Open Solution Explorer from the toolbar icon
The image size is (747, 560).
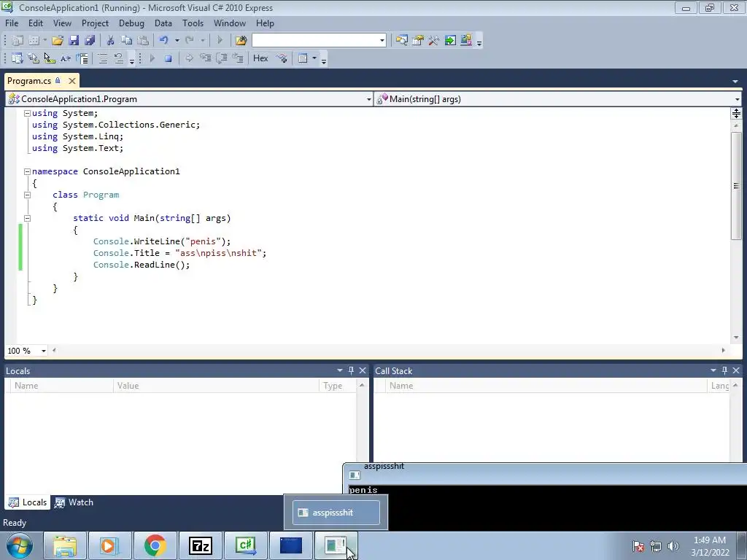point(402,41)
